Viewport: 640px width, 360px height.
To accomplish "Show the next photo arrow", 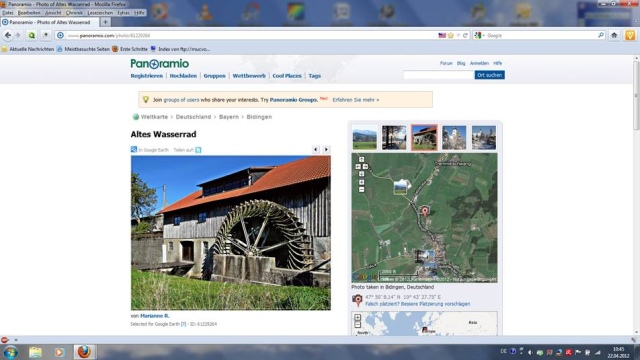I will tap(326, 149).
